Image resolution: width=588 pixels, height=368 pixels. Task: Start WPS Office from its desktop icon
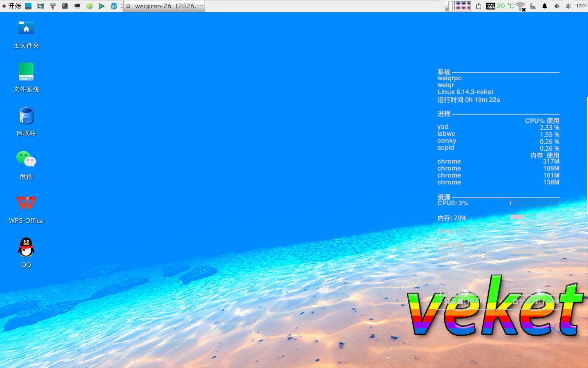pyautogui.click(x=26, y=204)
